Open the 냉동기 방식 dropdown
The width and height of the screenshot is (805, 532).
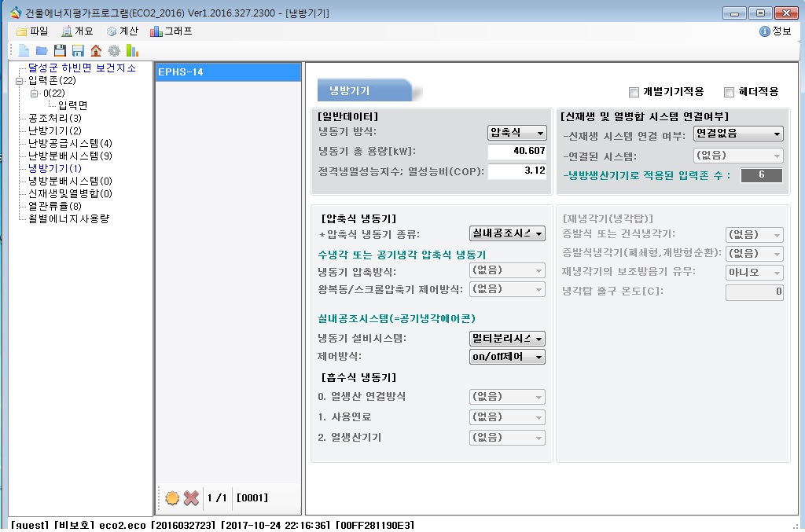point(516,133)
